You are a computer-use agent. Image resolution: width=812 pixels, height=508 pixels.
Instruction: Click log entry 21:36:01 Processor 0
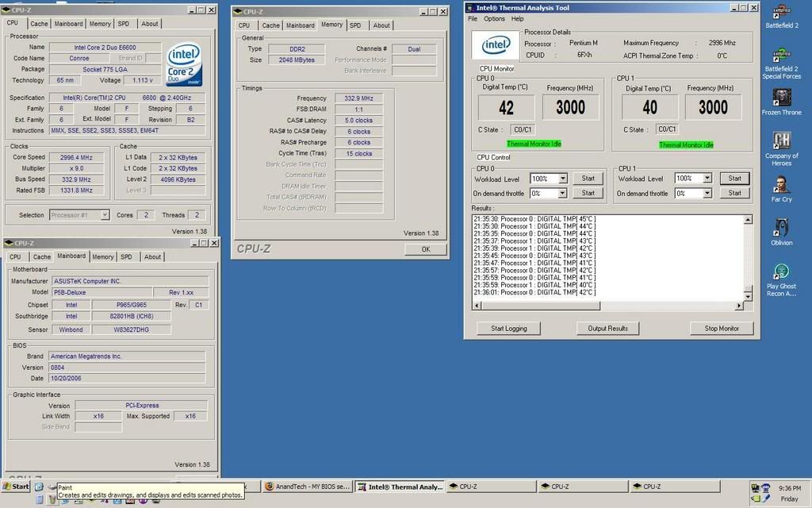click(534, 292)
